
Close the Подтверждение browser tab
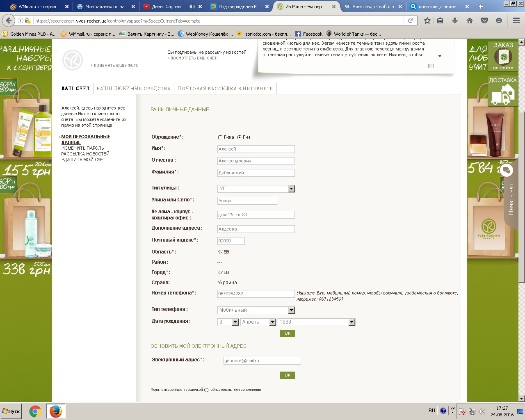(267, 7)
